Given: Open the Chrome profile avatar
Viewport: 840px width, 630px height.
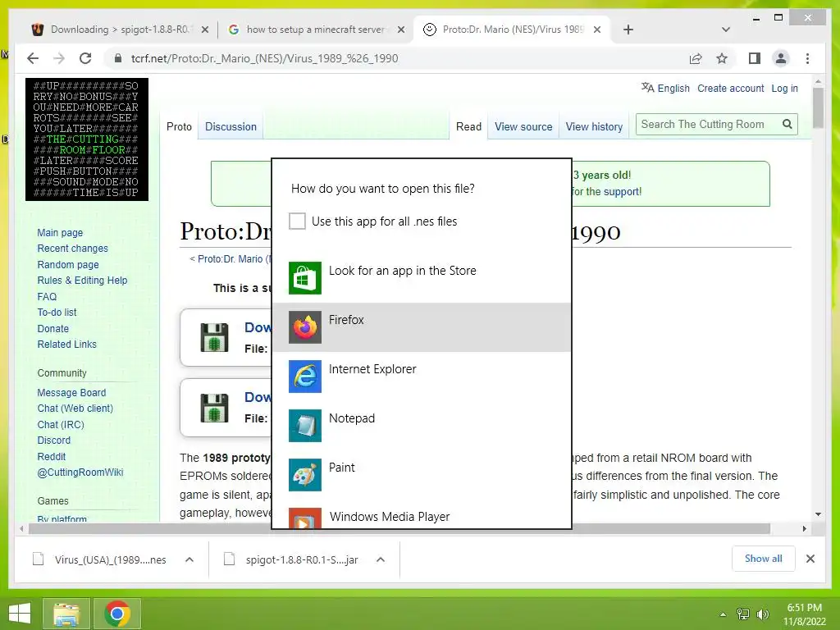Looking at the screenshot, I should [x=781, y=58].
